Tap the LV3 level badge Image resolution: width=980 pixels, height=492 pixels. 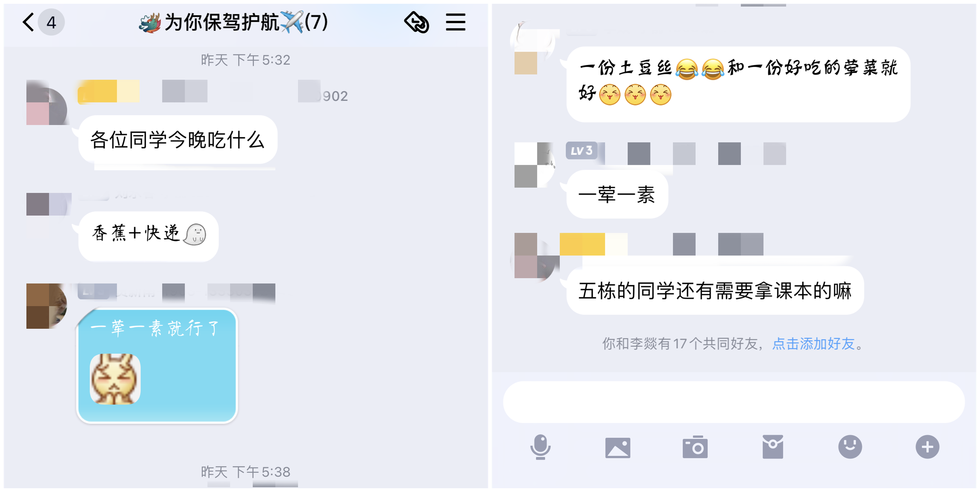(x=581, y=151)
